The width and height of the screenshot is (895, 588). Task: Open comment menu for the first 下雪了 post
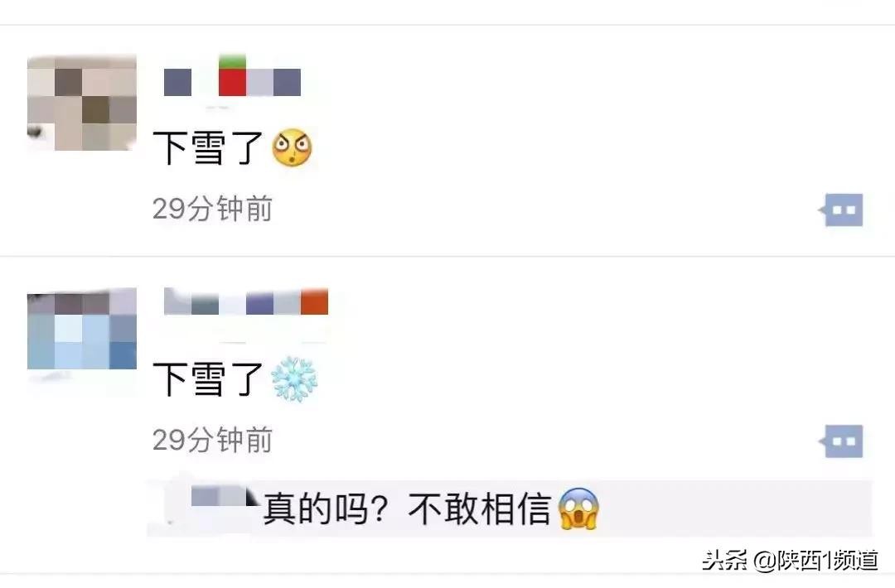pyautogui.click(x=841, y=210)
